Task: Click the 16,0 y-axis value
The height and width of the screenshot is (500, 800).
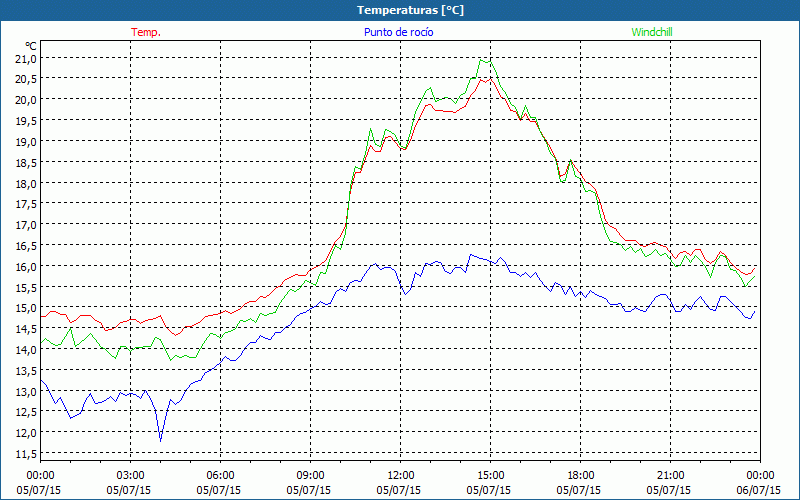Action: 27,267
